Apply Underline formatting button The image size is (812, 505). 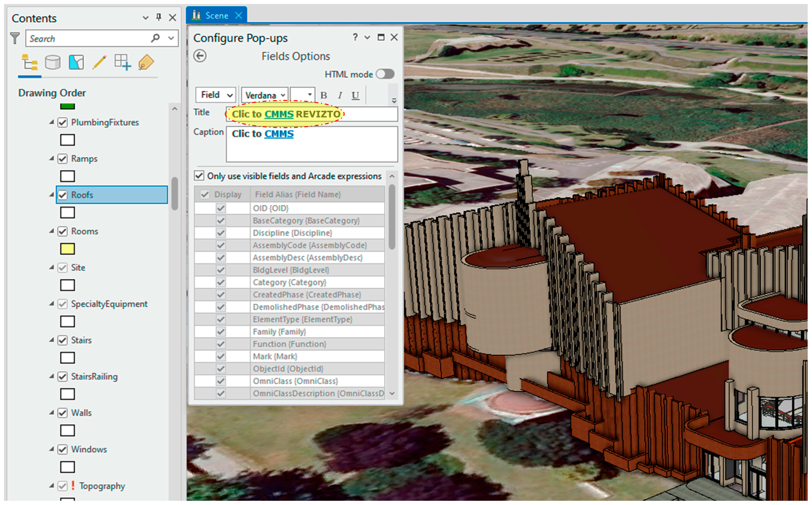[356, 95]
